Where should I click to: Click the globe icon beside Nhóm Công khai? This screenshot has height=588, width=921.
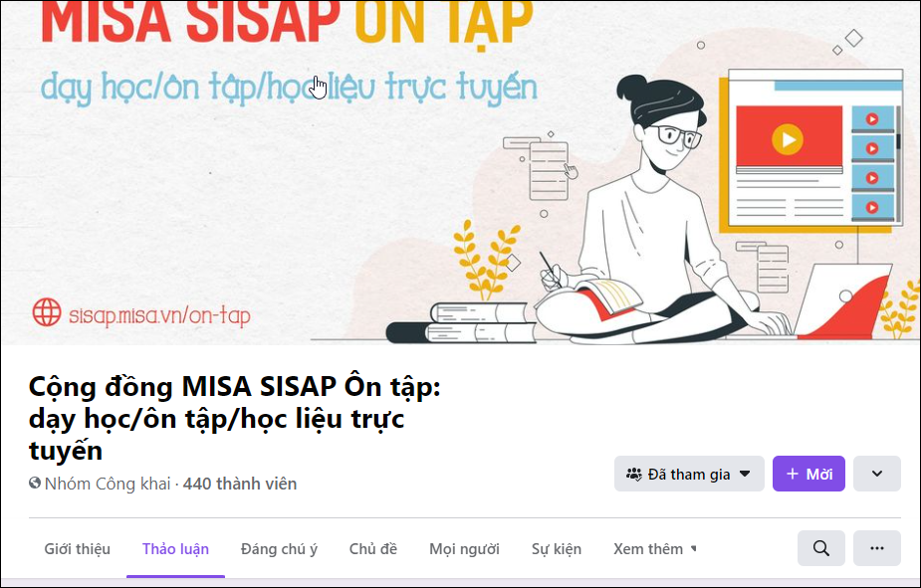[x=35, y=483]
